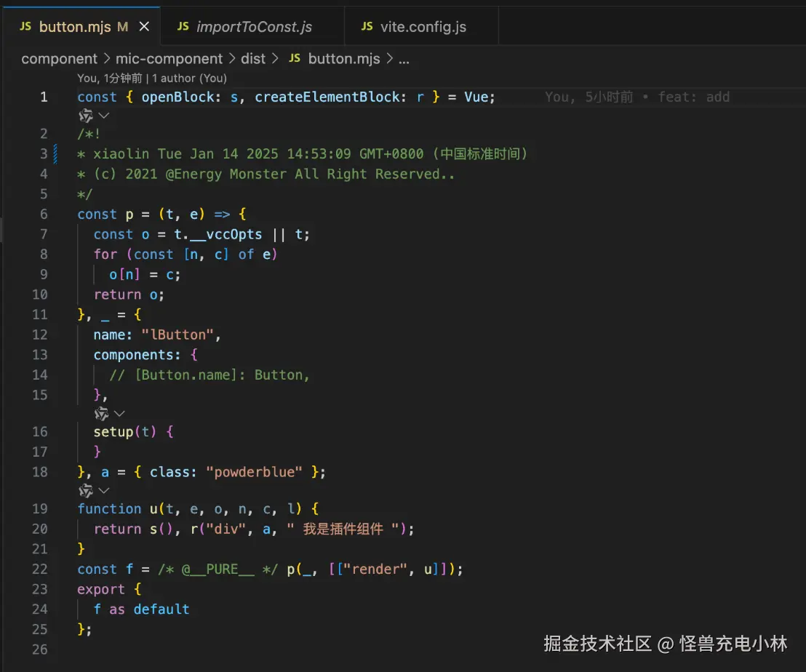Select 'dist' breadcrumb folder
806x672 pixels.
point(253,59)
